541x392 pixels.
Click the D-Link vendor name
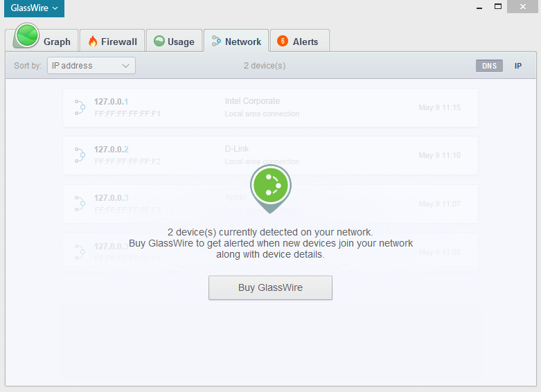click(237, 149)
